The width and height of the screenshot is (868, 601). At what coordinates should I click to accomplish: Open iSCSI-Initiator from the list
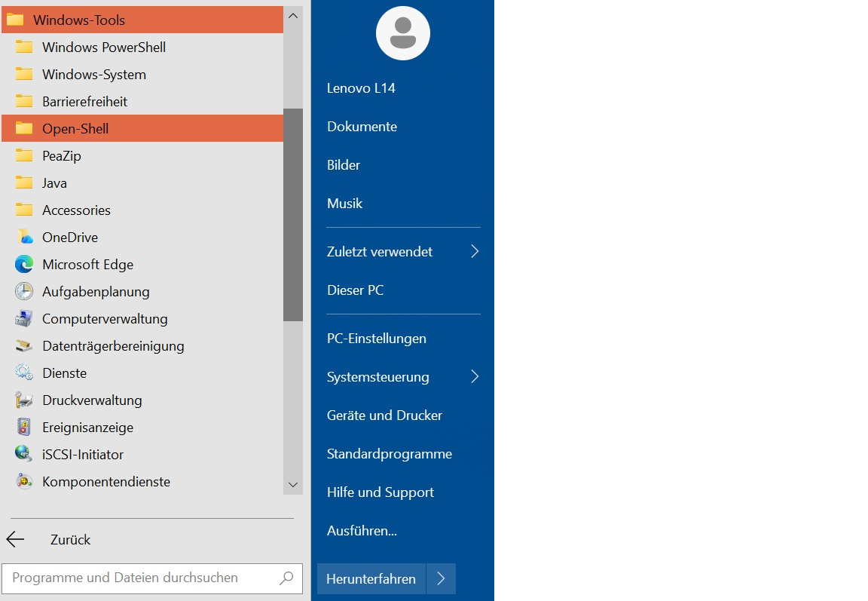[x=142, y=454]
